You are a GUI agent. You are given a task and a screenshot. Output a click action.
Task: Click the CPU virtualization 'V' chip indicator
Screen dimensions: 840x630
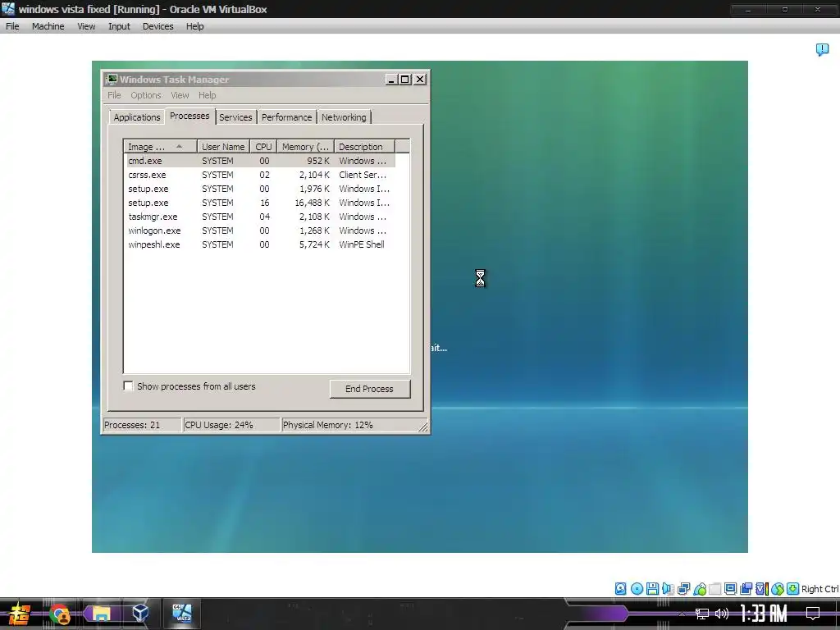coord(761,589)
